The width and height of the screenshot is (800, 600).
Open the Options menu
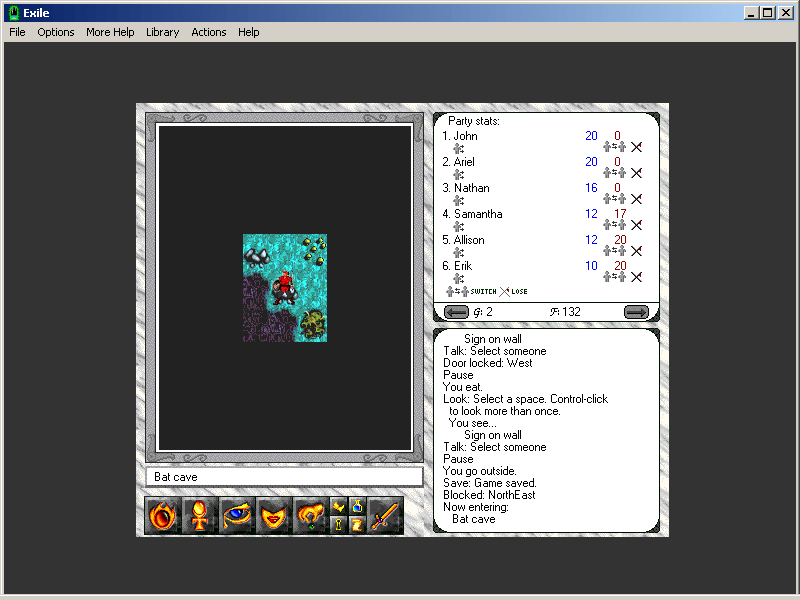pos(56,32)
